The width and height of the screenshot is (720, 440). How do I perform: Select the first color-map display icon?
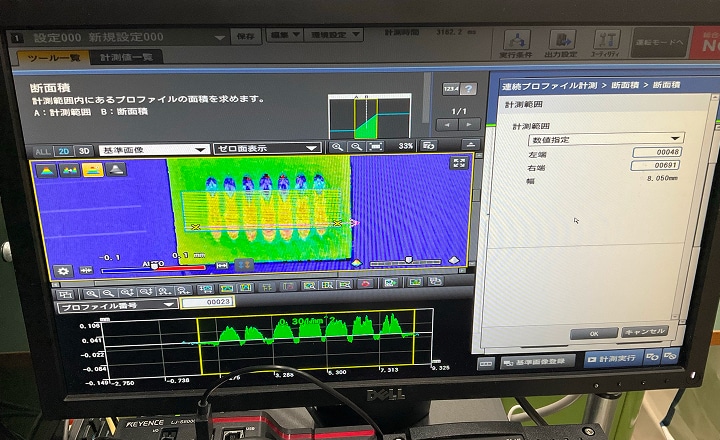tap(46, 170)
